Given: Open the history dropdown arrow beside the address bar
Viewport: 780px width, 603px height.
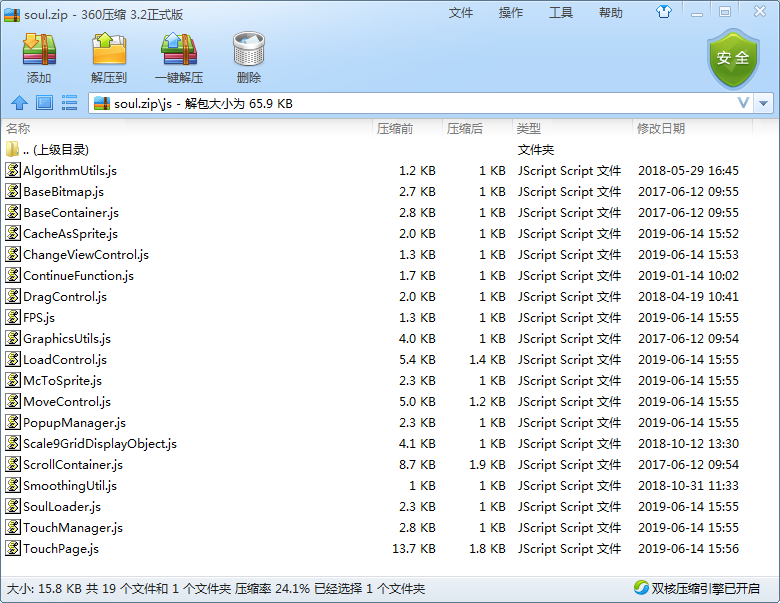Looking at the screenshot, I should click(764, 103).
